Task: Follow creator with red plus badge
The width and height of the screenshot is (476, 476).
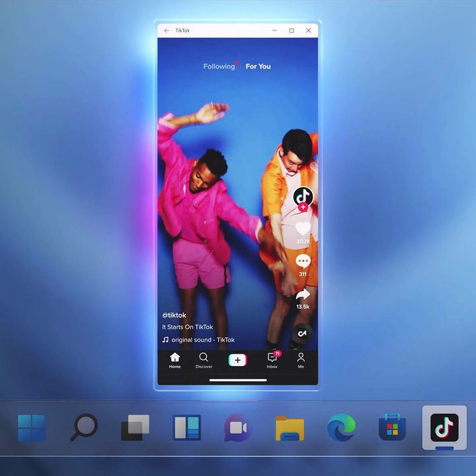Action: (303, 207)
